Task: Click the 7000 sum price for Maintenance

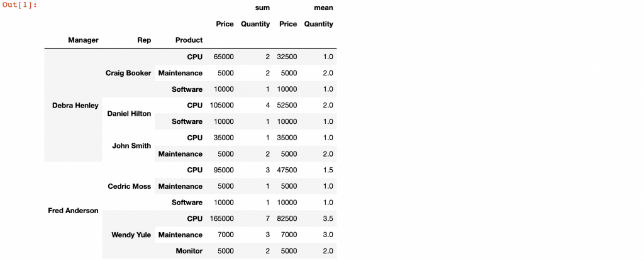Action: click(225, 235)
